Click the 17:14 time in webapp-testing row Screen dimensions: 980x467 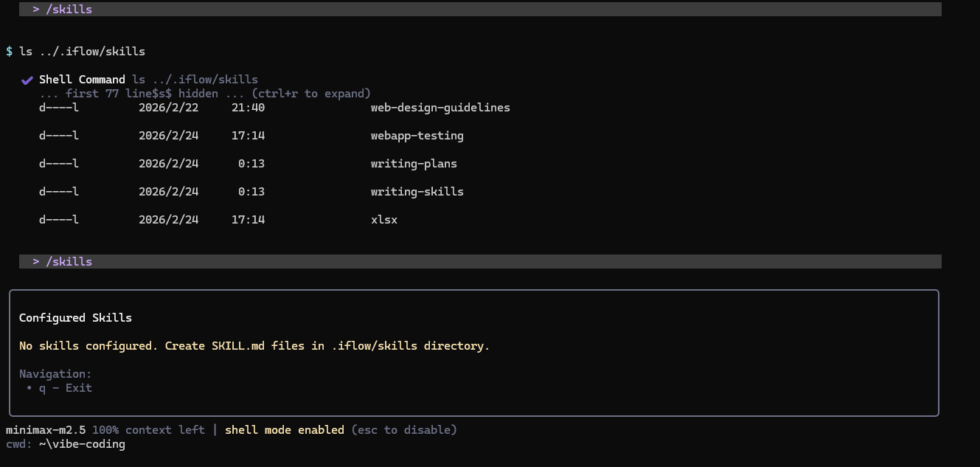(x=248, y=136)
